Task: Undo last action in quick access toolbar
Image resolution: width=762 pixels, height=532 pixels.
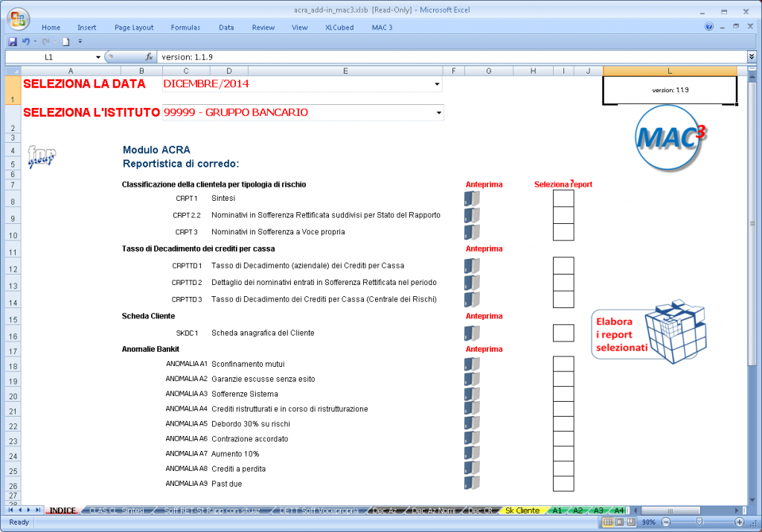Action: tap(26, 42)
